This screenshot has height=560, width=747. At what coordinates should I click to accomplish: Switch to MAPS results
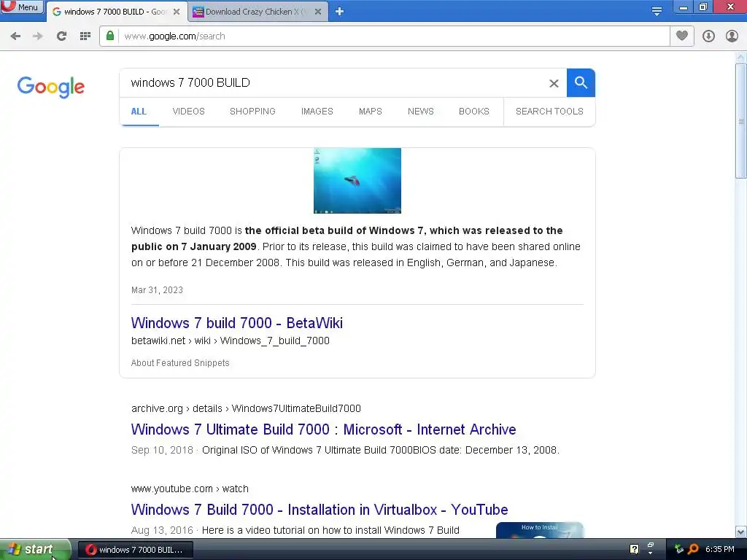[x=370, y=112]
